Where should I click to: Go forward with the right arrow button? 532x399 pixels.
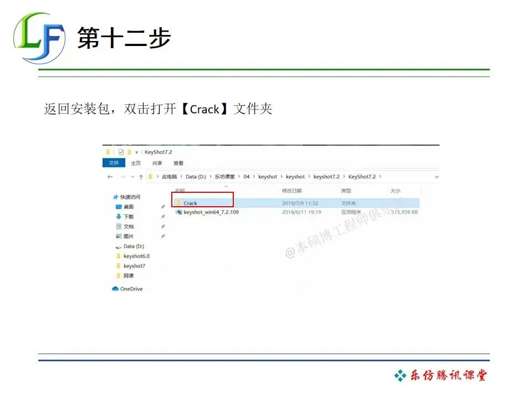pos(123,177)
